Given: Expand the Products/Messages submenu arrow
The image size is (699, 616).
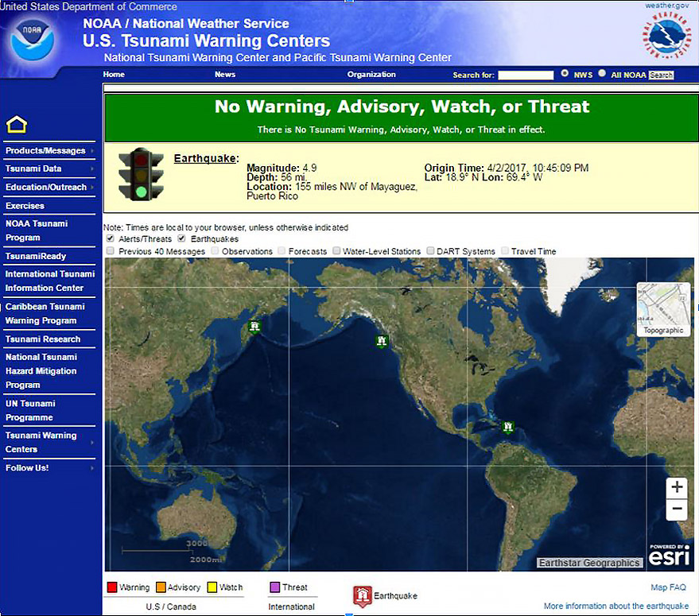Looking at the screenshot, I should 92,151.
